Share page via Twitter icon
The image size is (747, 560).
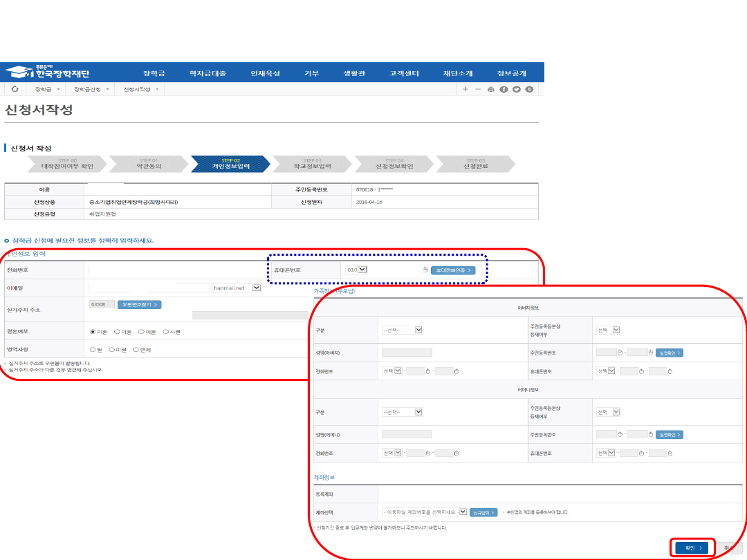pos(516,89)
